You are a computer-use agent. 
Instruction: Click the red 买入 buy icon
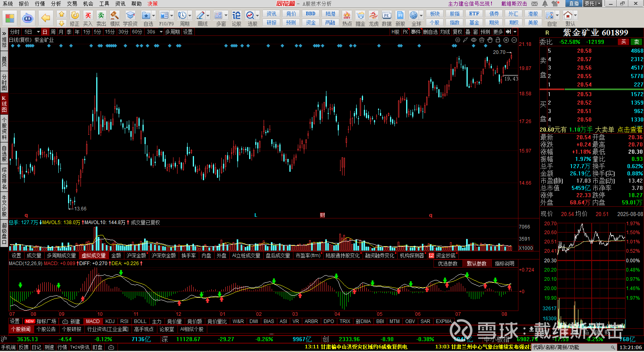pos(88,15)
